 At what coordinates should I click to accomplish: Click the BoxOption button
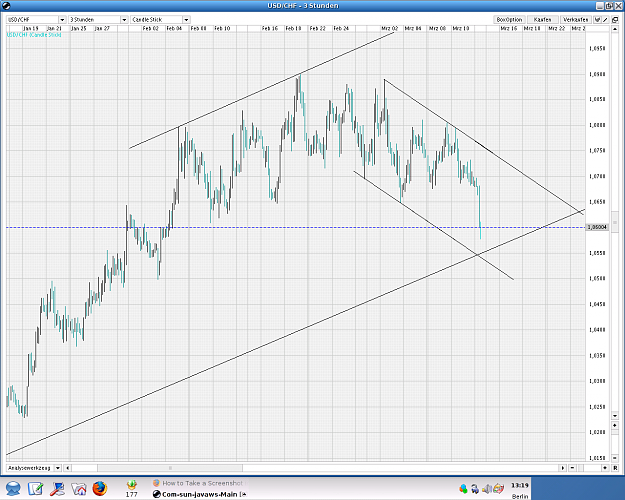509,20
